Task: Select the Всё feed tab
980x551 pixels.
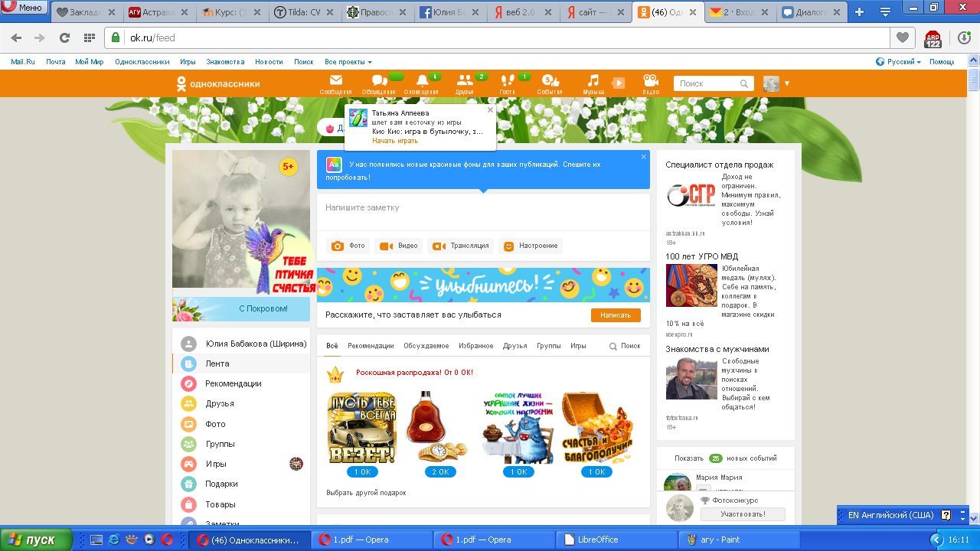Action: 332,346
